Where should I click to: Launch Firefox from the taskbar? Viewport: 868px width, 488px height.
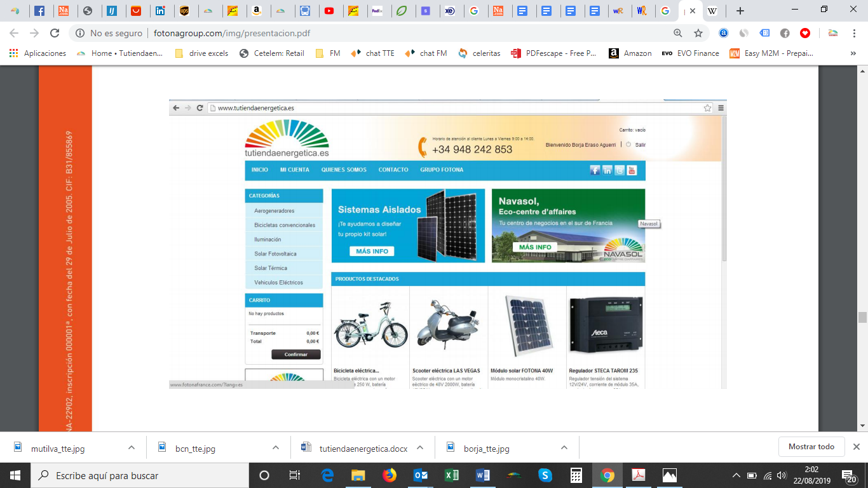(390, 475)
